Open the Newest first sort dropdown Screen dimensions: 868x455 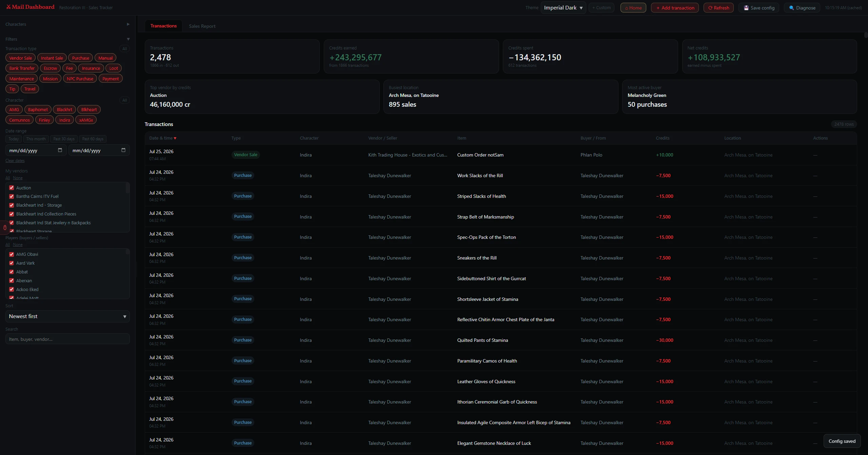tap(67, 316)
